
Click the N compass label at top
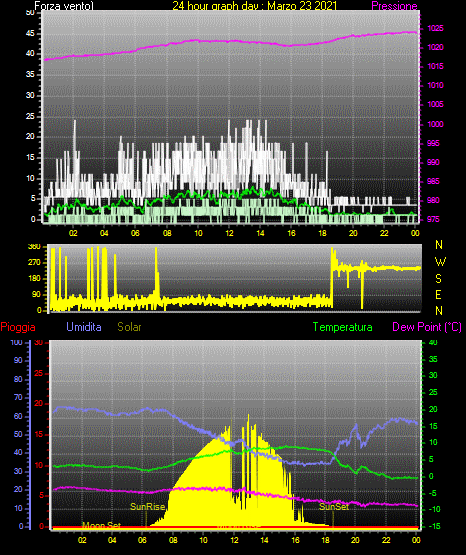pyautogui.click(x=439, y=245)
